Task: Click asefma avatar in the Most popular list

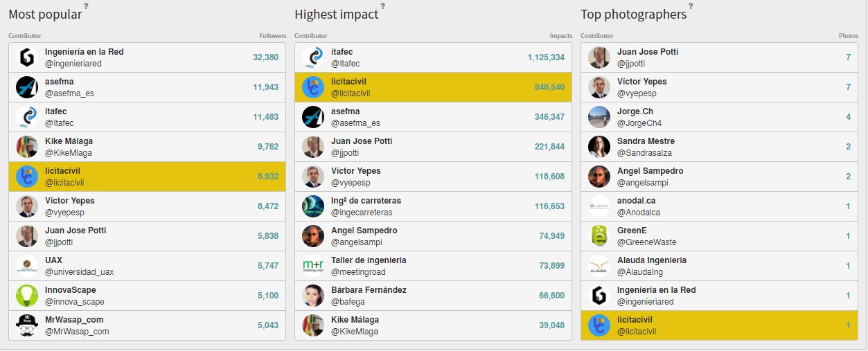Action: coord(27,87)
